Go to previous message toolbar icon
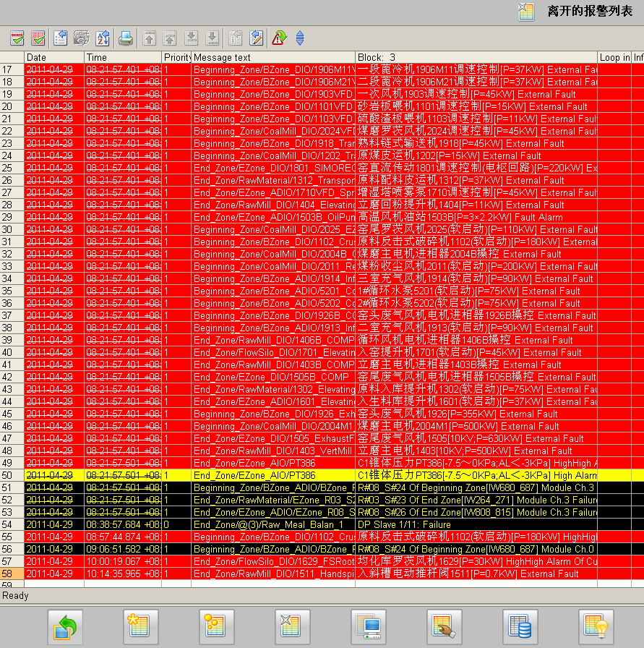Viewport: 644px width, 648px height. pos(170,38)
